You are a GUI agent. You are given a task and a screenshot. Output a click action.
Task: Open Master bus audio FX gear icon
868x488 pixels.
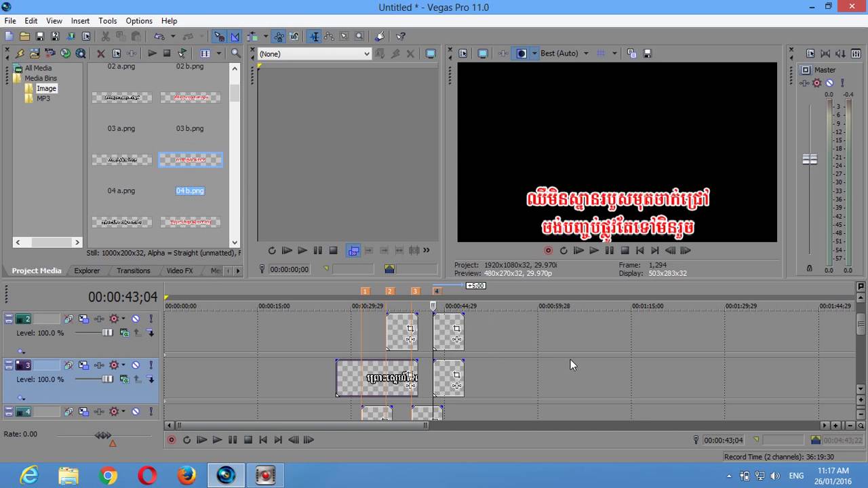click(x=817, y=83)
